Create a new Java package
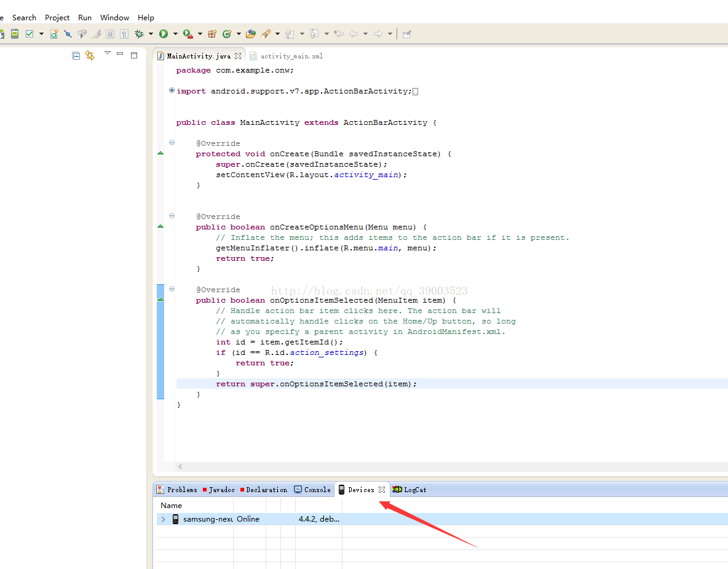The image size is (728, 569). coord(212,34)
